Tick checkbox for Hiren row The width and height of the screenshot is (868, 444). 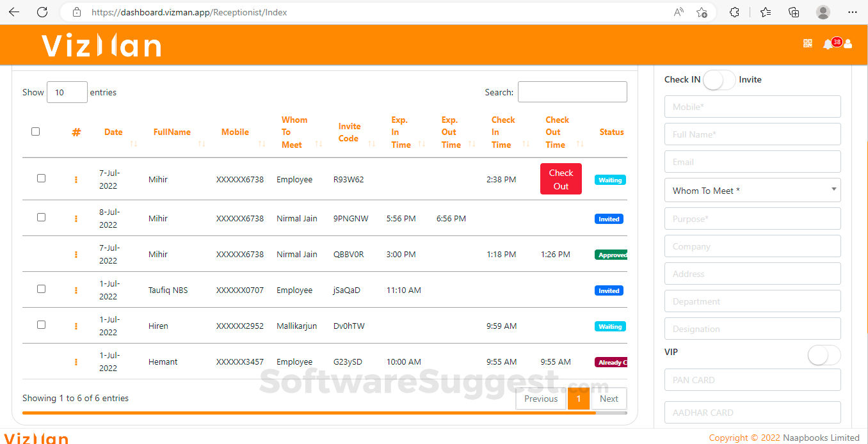coord(41,325)
